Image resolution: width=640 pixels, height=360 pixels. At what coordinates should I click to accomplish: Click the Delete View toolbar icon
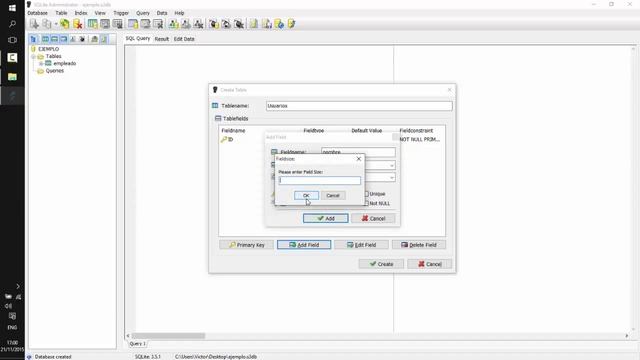[198, 24]
